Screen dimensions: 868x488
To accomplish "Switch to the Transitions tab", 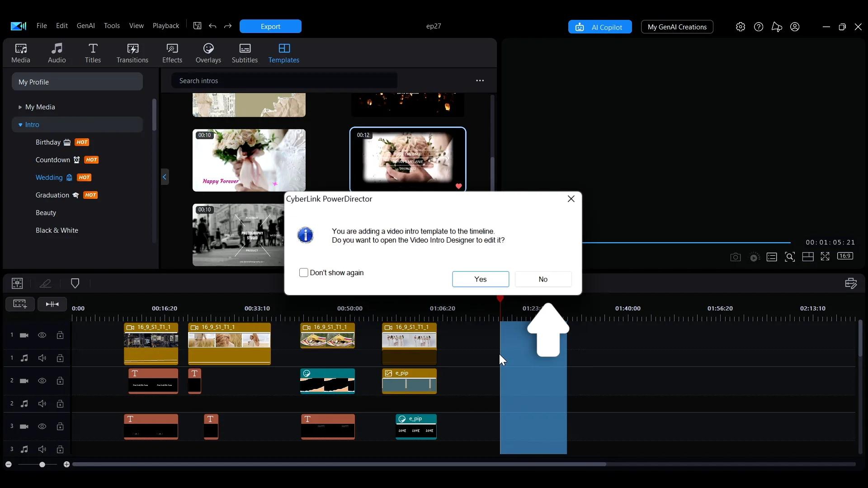I will click(x=132, y=53).
